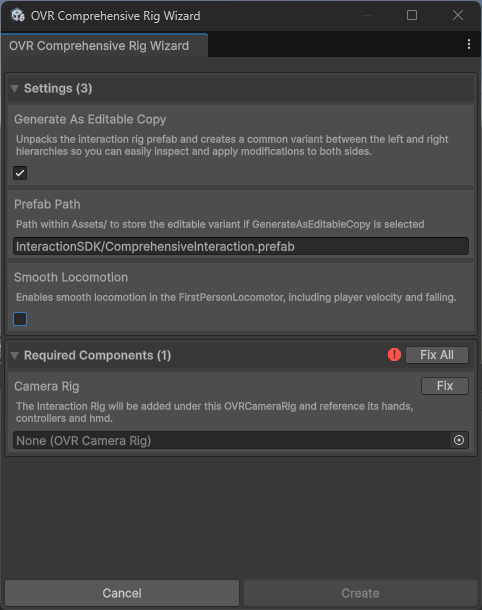The image size is (482, 610).
Task: Open the Camera Rig object picker circle
Action: pos(459,440)
